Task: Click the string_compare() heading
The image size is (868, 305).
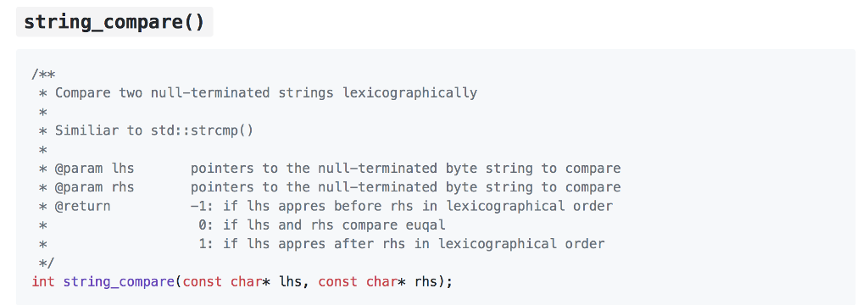Action: coord(114,22)
